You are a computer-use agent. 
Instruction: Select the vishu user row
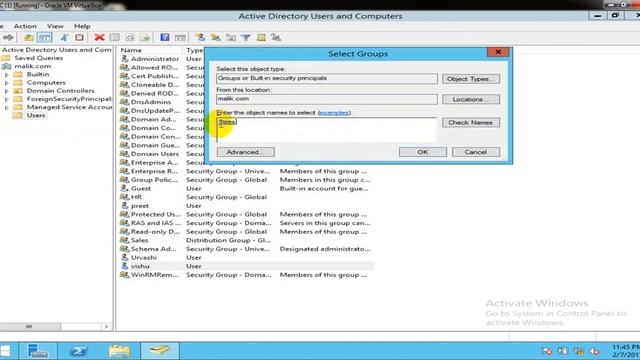point(247,266)
